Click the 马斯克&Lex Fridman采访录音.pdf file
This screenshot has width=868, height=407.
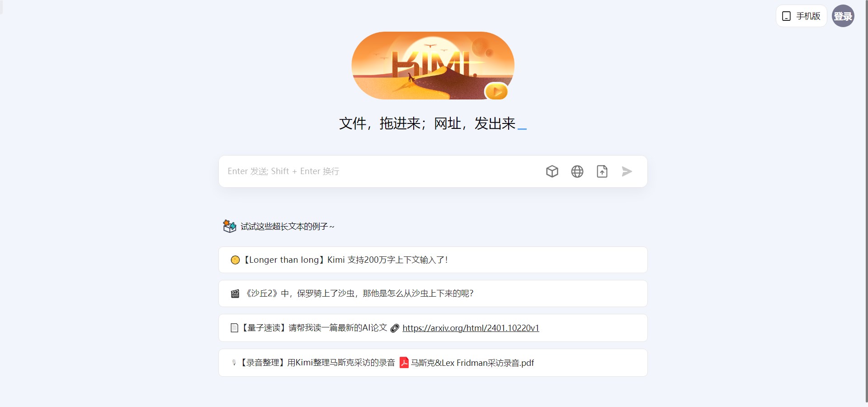coord(472,363)
